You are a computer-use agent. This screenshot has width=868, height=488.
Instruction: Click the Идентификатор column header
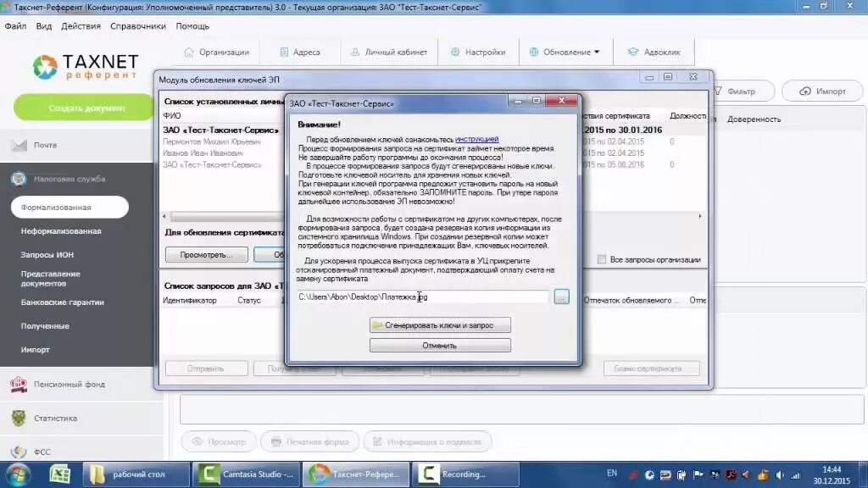click(x=189, y=301)
